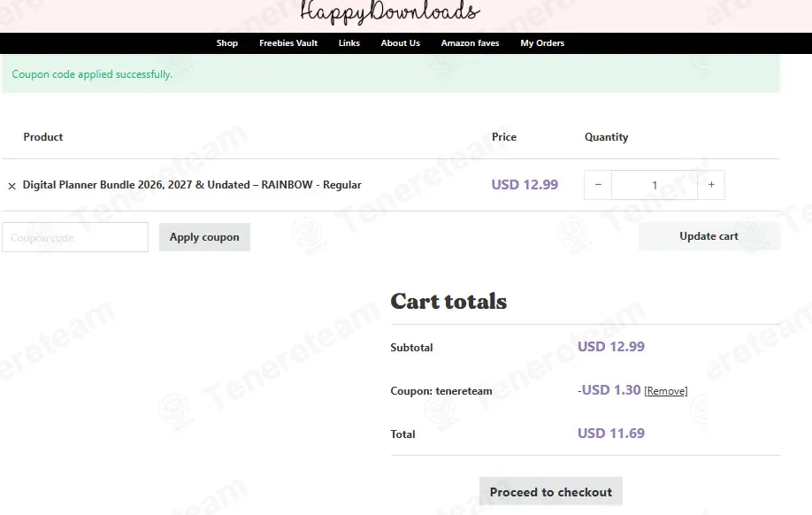
Task: Click the Update cart button
Action: 709,236
